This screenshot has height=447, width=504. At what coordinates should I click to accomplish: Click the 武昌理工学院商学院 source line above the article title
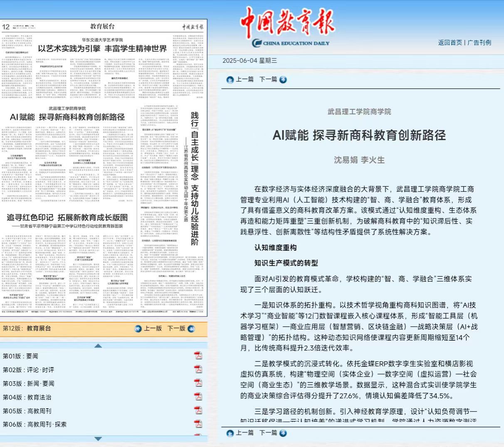(x=359, y=111)
